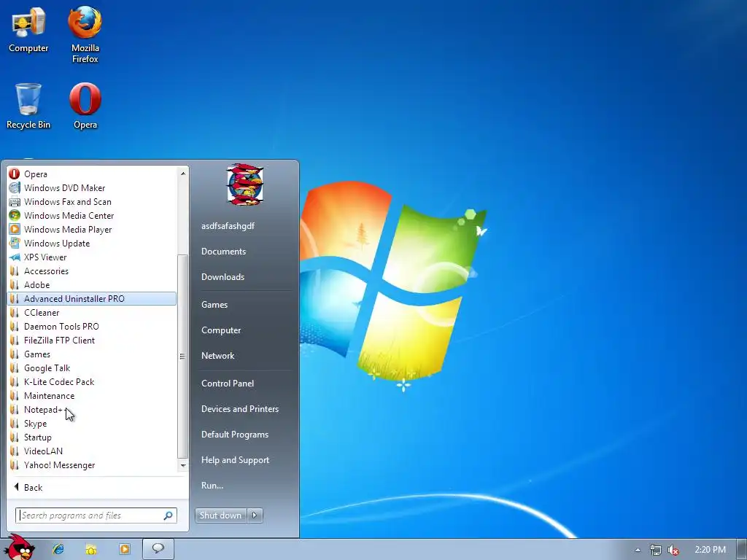Screen dimensions: 747x560
Task: Open Internet Explorer from the taskbar
Action: click(58, 549)
